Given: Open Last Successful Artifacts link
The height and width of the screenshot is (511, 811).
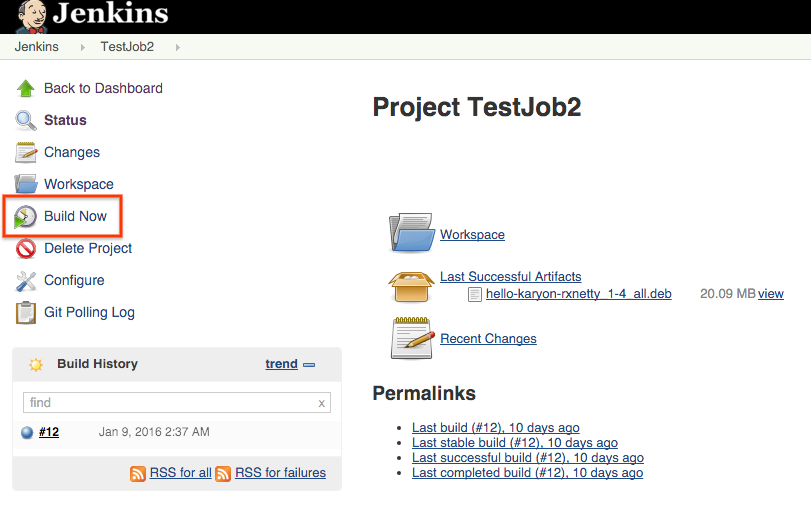Looking at the screenshot, I should [510, 277].
